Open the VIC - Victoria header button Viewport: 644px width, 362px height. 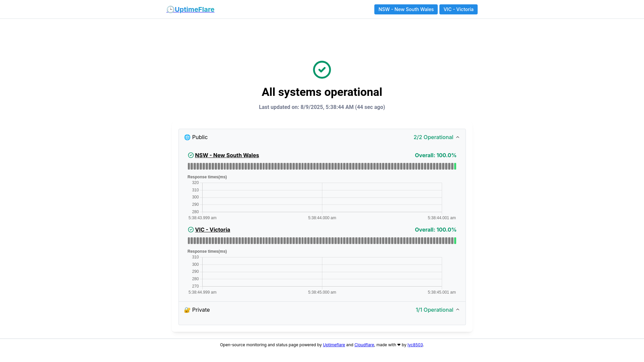click(x=458, y=9)
